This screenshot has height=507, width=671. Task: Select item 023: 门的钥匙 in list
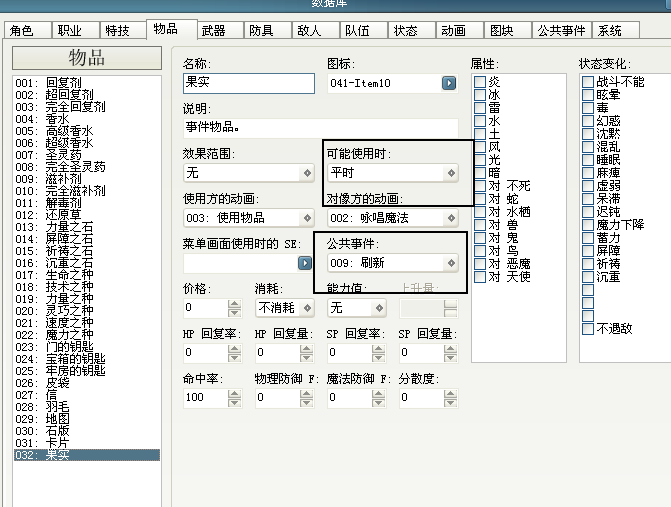87,347
